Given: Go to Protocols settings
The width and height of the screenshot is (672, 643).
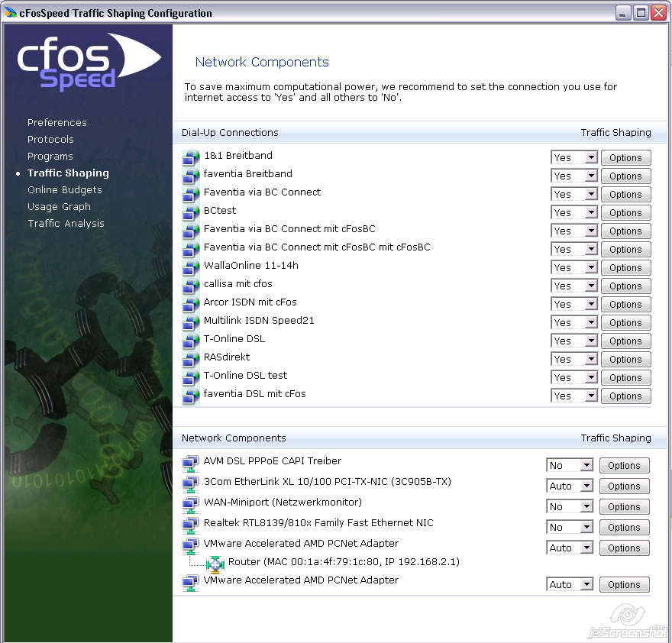Looking at the screenshot, I should tap(50, 139).
